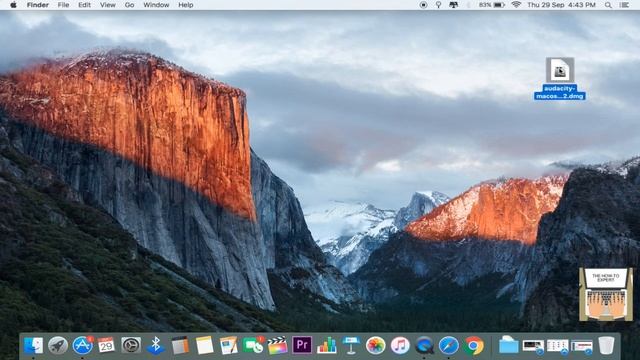The image size is (640, 360).
Task: Open the Edit menu
Action: tap(84, 5)
